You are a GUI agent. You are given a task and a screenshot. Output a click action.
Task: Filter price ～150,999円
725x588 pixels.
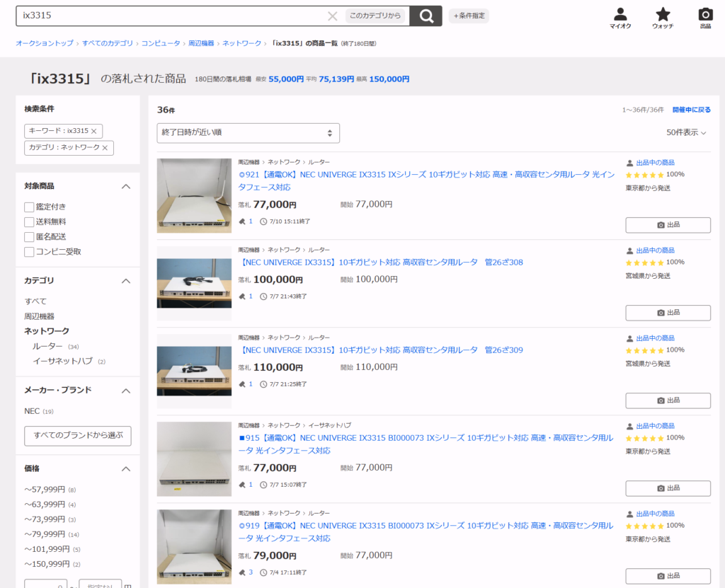tap(52, 564)
